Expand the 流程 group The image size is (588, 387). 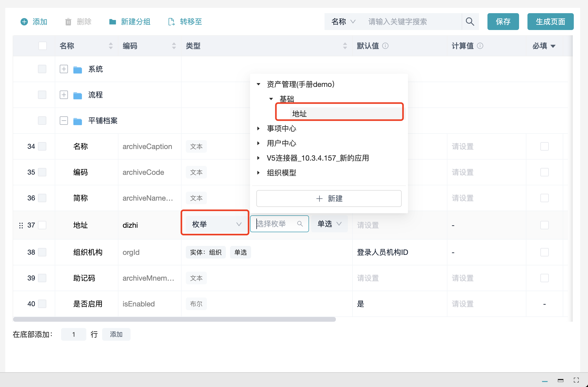pos(64,95)
